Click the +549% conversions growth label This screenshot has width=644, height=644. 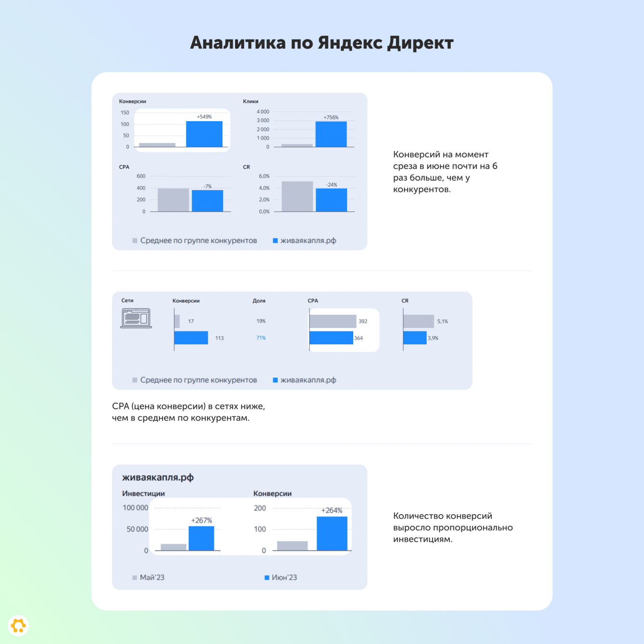point(204,117)
